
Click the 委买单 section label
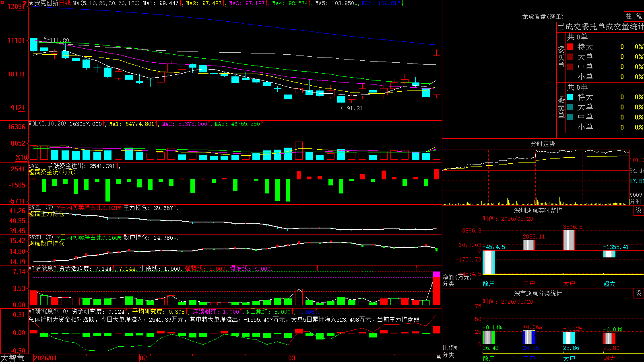click(x=561, y=57)
